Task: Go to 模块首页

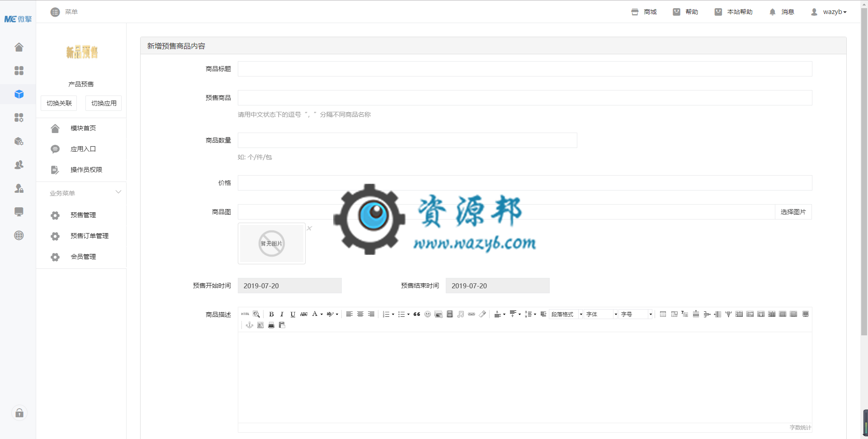Action: click(x=83, y=128)
